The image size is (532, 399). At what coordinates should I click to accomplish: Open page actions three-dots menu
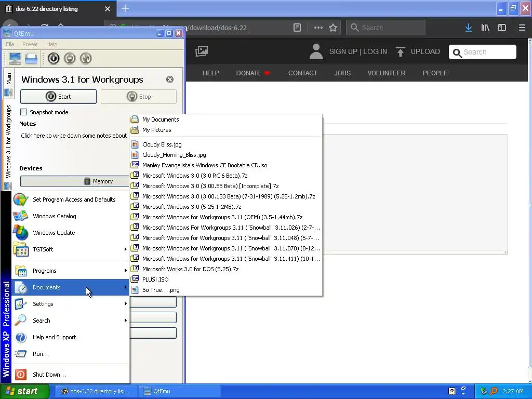318,28
